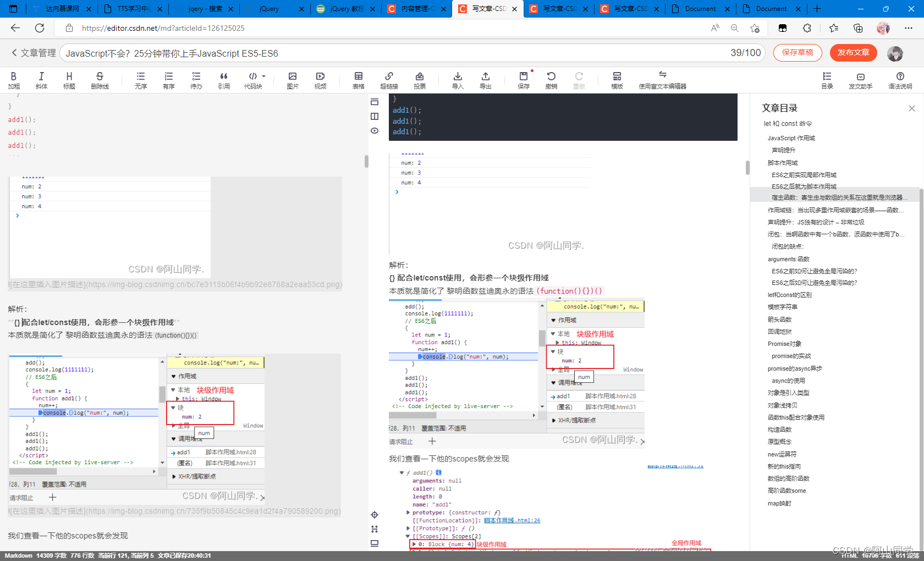Click the browser address bar URL
The width and height of the screenshot is (924, 561).
163,28
